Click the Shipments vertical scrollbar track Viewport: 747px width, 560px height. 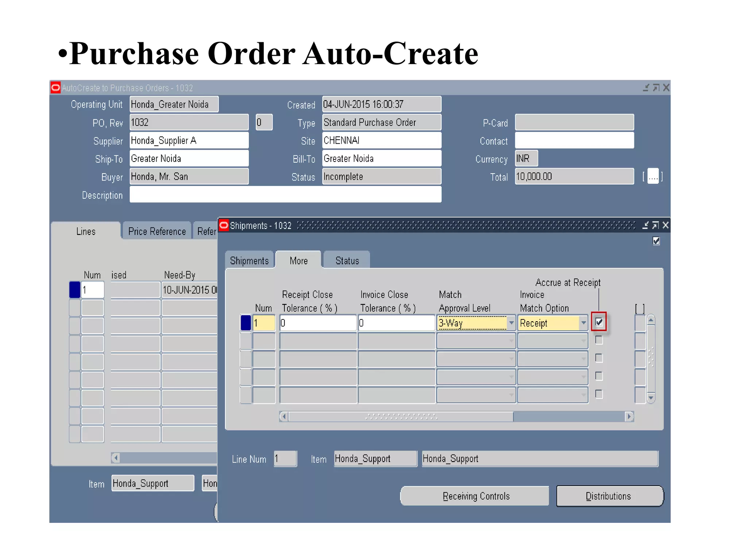point(651,359)
